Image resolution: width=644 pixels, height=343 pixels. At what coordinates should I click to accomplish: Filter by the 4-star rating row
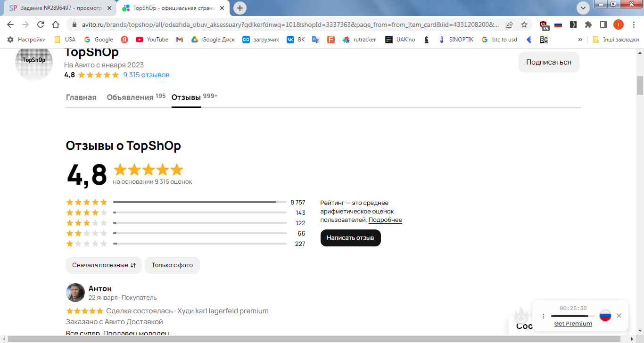(x=186, y=212)
